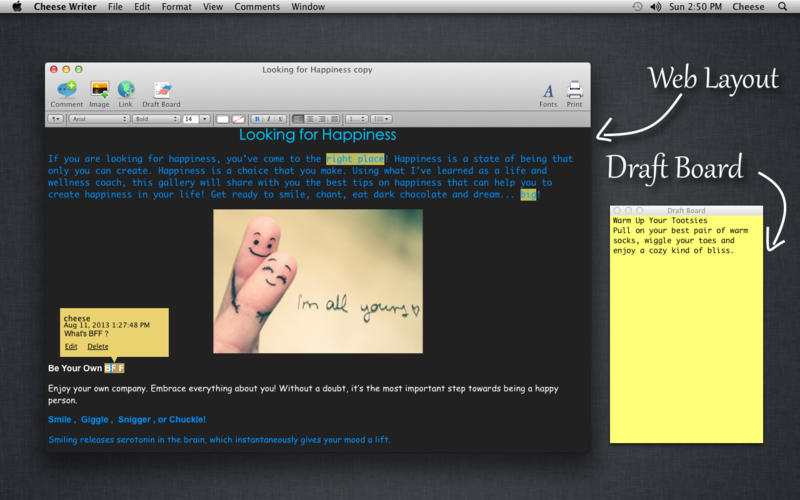Toggle italic formatting in the format bar

point(268,119)
